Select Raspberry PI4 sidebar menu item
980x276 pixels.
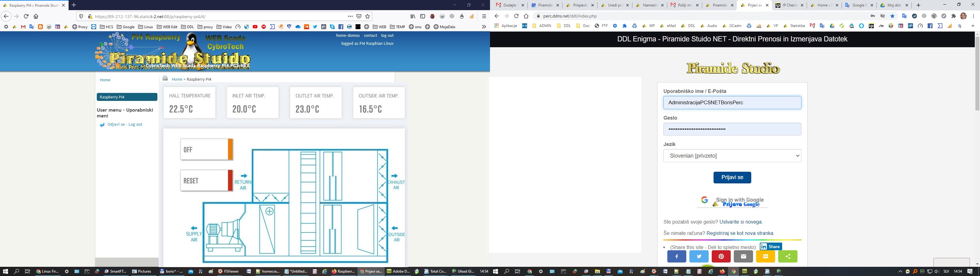click(x=127, y=97)
